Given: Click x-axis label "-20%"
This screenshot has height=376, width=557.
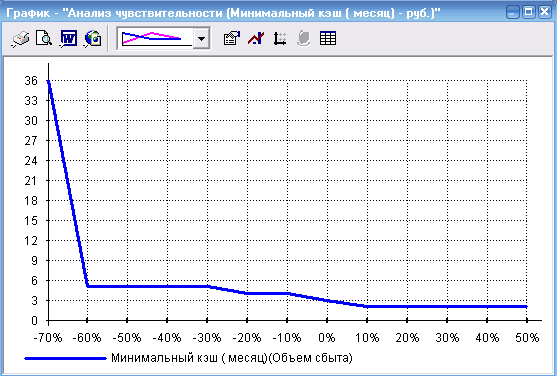Looking at the screenshot, I should click(247, 338).
